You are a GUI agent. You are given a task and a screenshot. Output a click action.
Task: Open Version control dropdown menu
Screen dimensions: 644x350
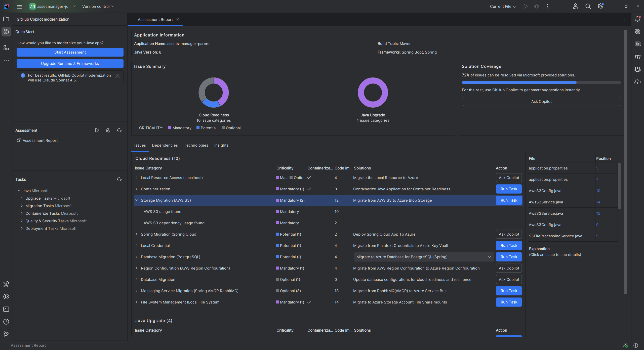98,7
